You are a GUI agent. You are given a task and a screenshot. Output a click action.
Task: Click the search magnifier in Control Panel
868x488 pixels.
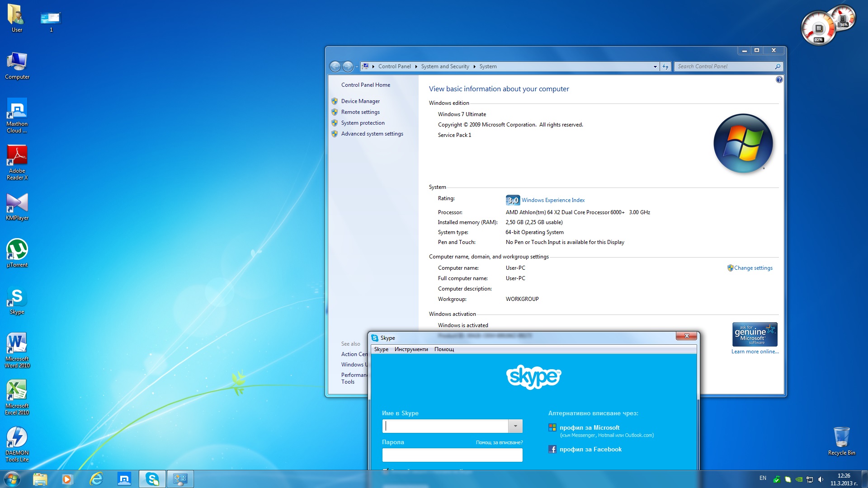click(778, 66)
